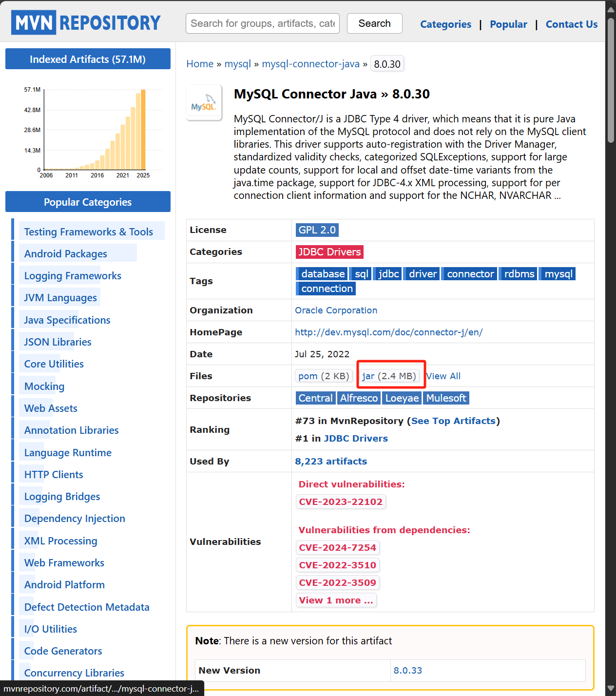616x696 pixels.
Task: Click the Indexed Artifacts (57.1M) header
Action: tap(88, 59)
